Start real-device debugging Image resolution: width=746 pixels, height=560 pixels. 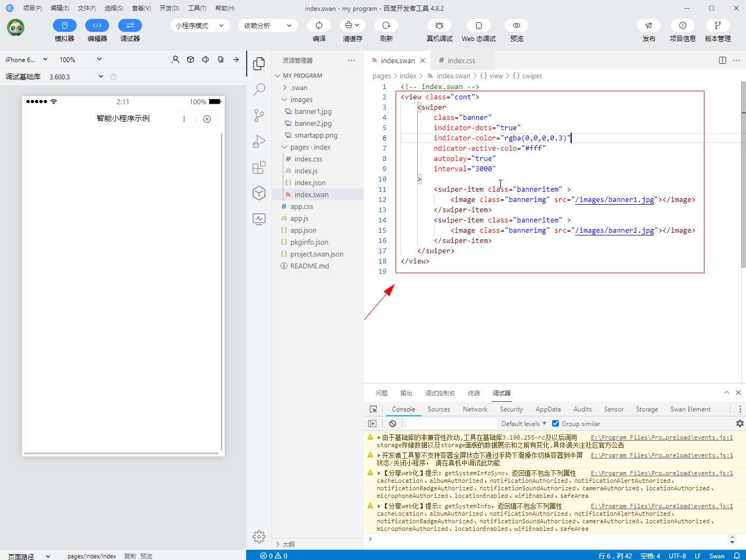click(x=439, y=25)
